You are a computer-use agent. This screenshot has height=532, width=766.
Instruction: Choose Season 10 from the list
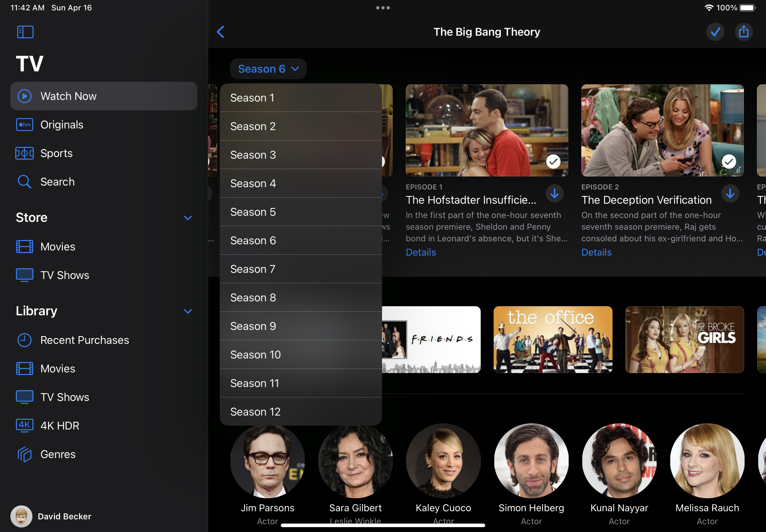click(301, 355)
